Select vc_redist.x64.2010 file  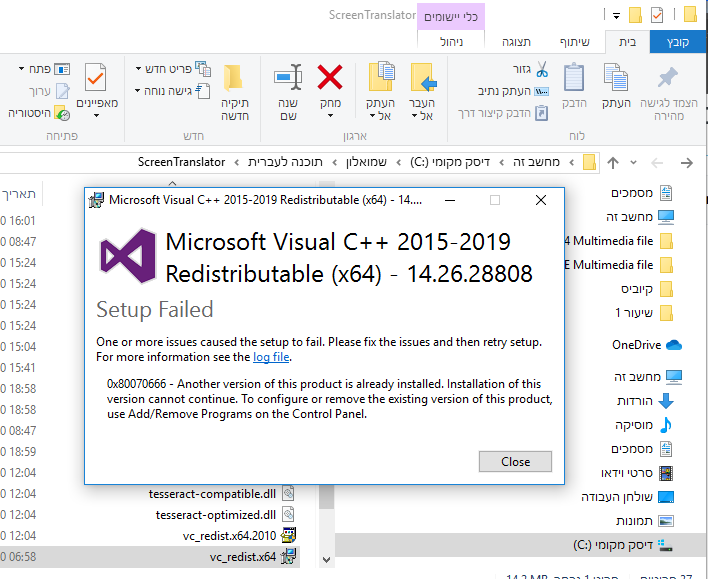point(150,536)
